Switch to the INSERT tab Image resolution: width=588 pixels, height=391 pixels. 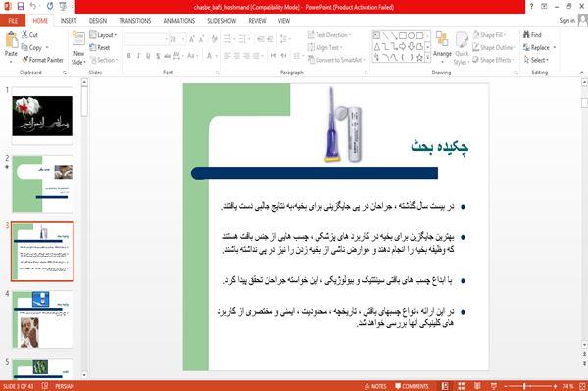click(69, 21)
